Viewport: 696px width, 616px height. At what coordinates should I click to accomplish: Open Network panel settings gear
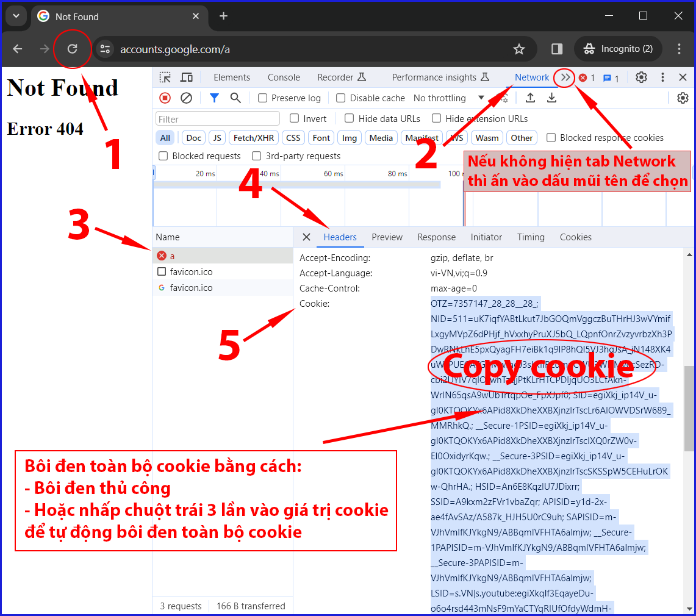pos(683,98)
